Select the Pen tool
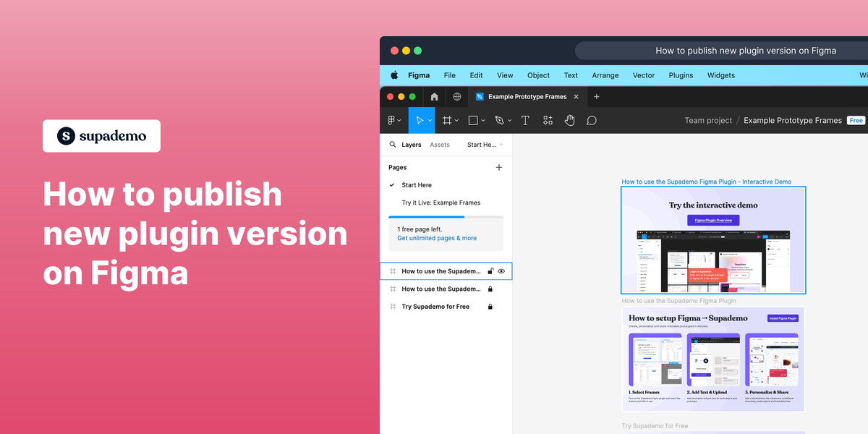The image size is (868, 434). [x=499, y=120]
